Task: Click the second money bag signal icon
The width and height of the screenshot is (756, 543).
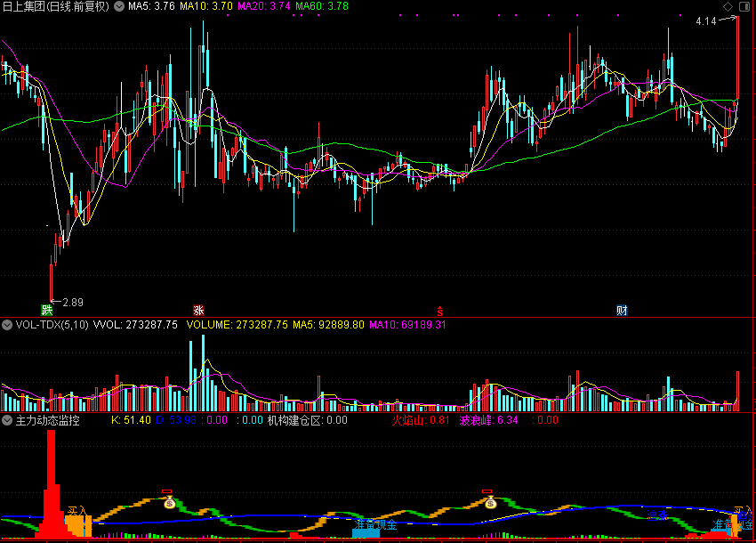Action: coord(490,504)
